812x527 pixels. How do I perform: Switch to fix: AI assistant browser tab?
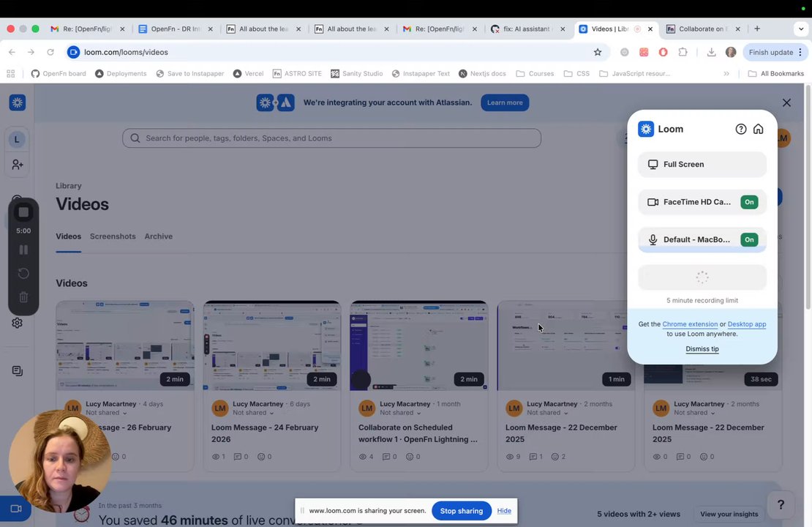(x=527, y=29)
